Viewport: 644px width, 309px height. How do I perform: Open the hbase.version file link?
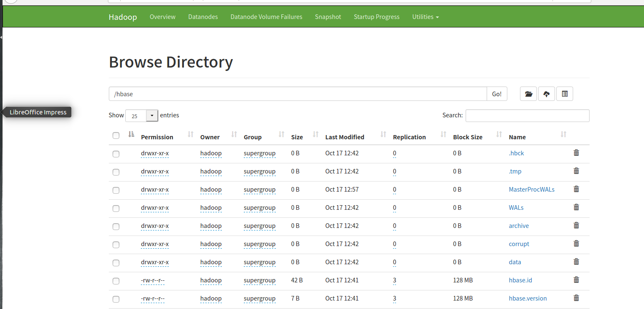click(528, 298)
